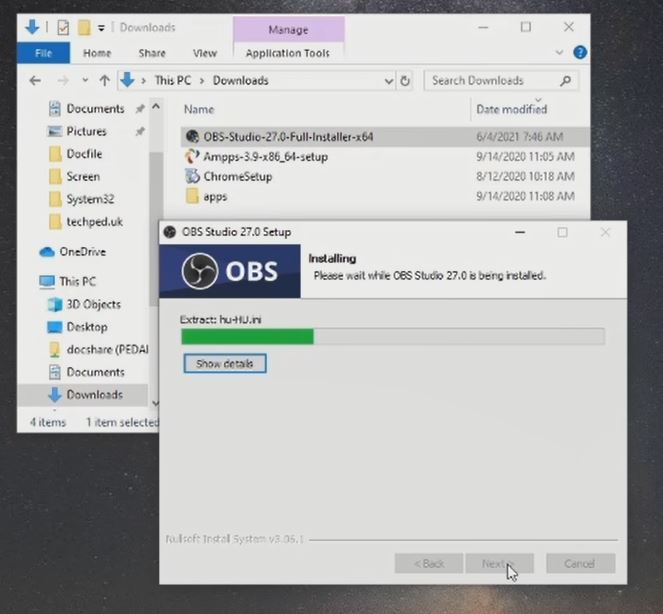Click the OBS-Studio installer file icon

point(193,136)
